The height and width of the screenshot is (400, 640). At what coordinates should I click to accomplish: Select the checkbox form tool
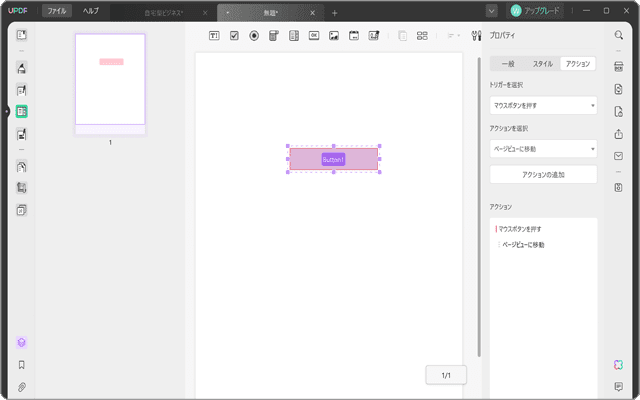(x=234, y=35)
